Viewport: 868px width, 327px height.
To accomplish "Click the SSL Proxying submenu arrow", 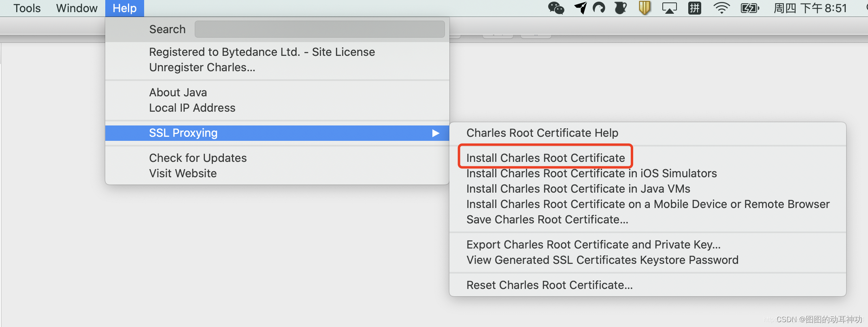I will (x=436, y=133).
